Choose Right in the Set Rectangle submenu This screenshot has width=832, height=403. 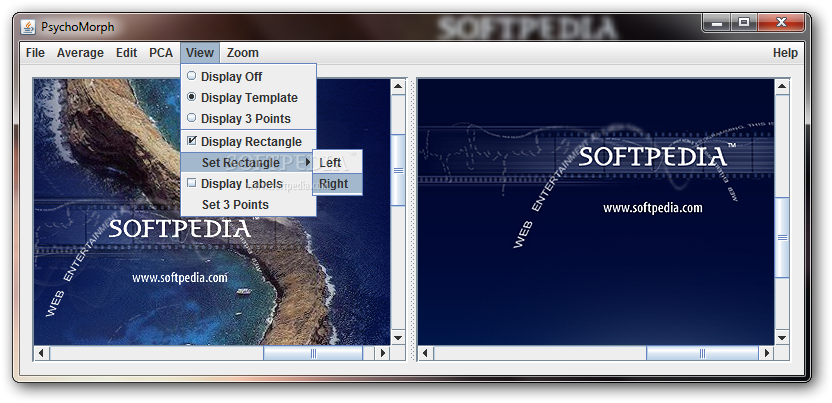point(337,184)
